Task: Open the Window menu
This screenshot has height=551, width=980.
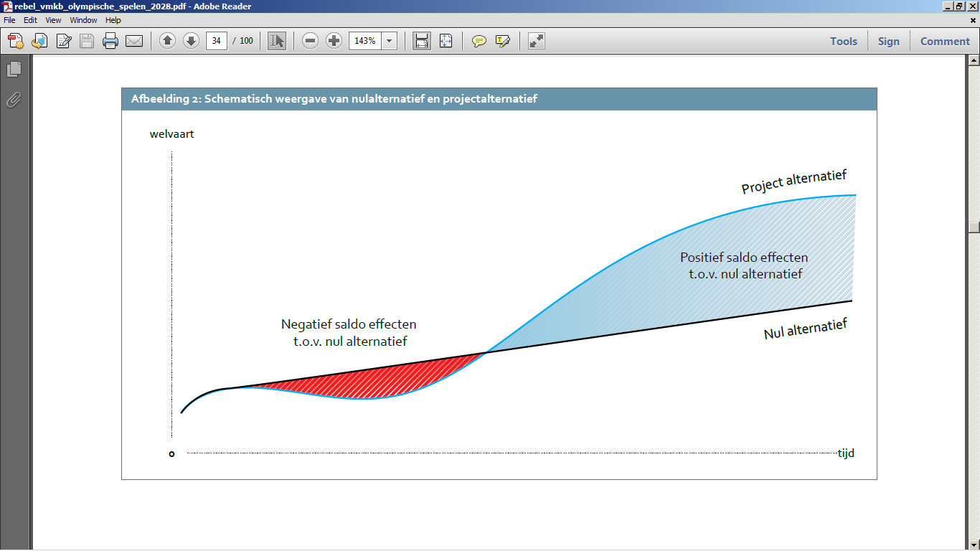Action: 83,20
